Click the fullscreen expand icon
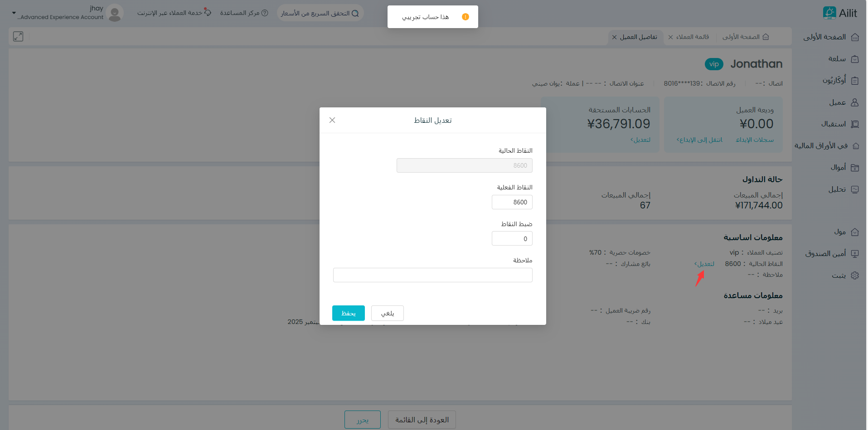This screenshot has width=868, height=430. [18, 37]
